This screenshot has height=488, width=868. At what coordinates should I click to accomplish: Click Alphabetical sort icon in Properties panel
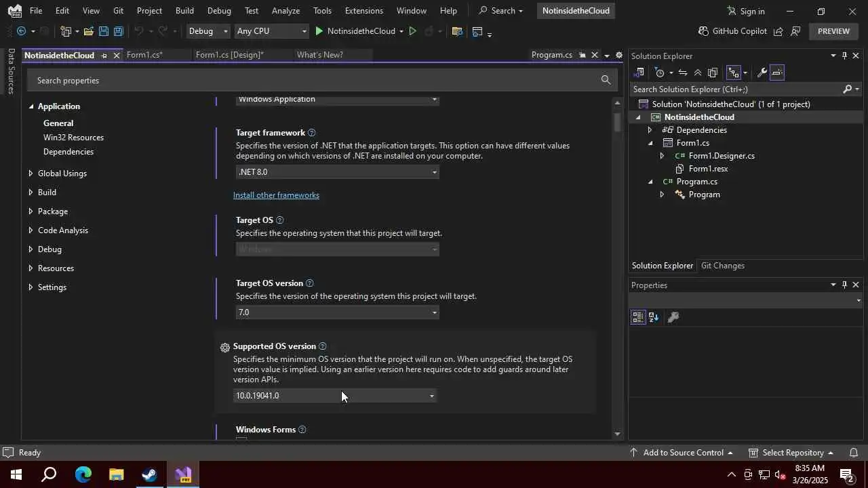point(654,317)
